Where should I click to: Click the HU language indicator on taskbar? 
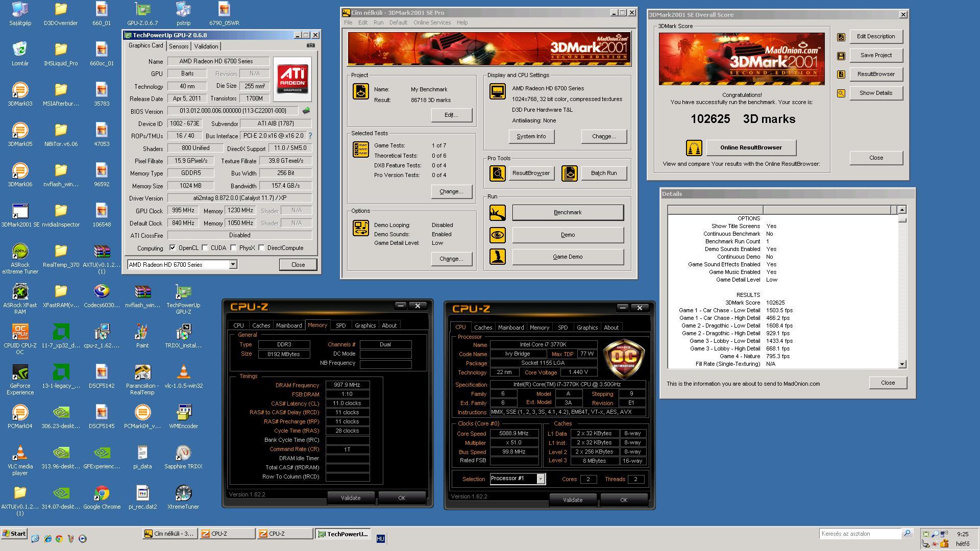click(x=380, y=539)
